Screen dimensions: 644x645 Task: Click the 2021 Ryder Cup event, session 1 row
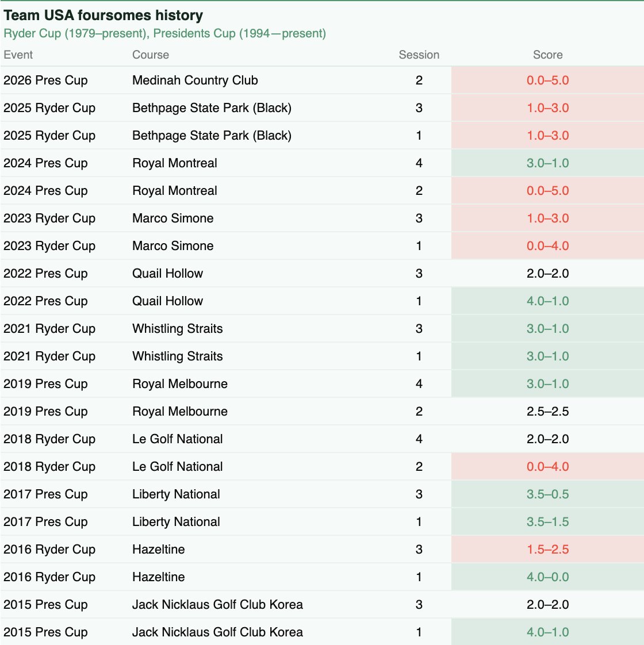click(49, 356)
